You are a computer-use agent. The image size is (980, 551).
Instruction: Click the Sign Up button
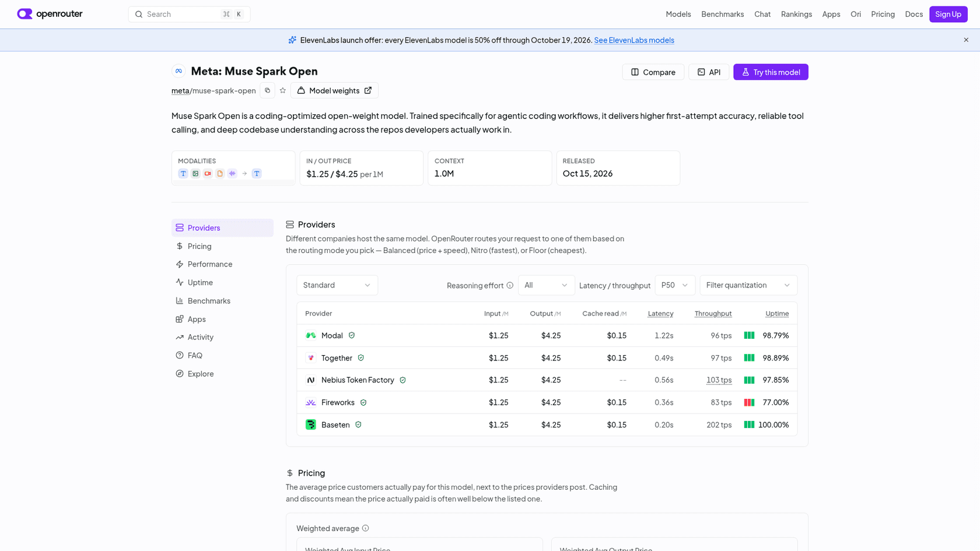click(x=948, y=14)
